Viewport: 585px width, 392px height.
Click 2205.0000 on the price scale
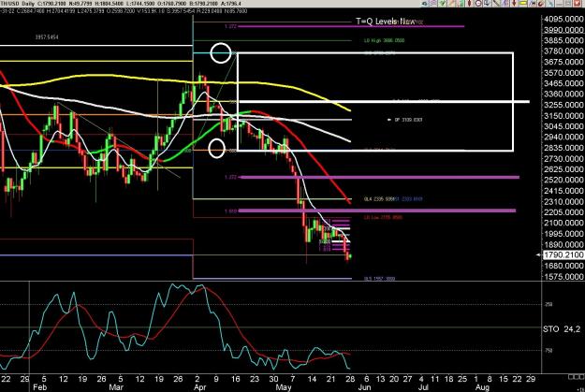[x=563, y=211]
